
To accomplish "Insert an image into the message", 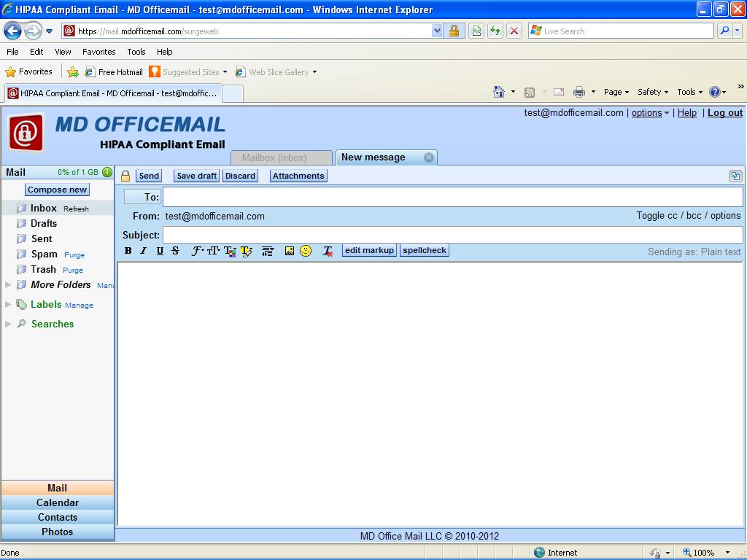I will 290,251.
